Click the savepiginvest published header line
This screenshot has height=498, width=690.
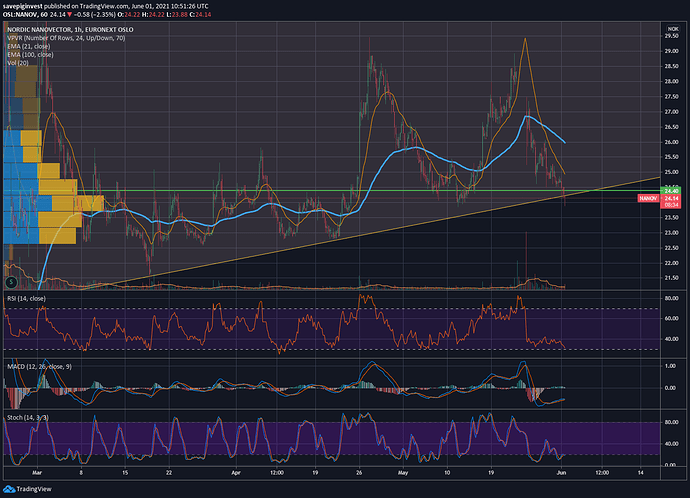106,6
